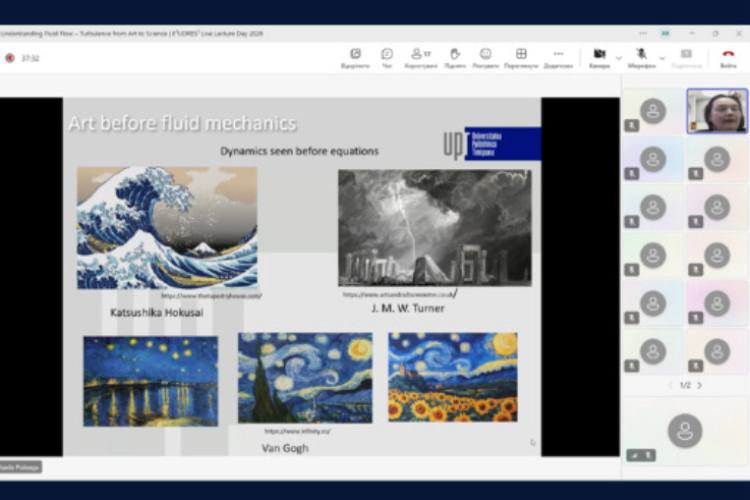Open the meeting chat panel

[387, 56]
